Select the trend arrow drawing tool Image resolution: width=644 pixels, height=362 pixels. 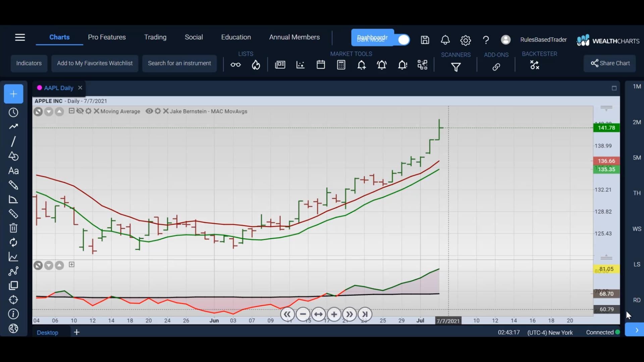coord(13,127)
